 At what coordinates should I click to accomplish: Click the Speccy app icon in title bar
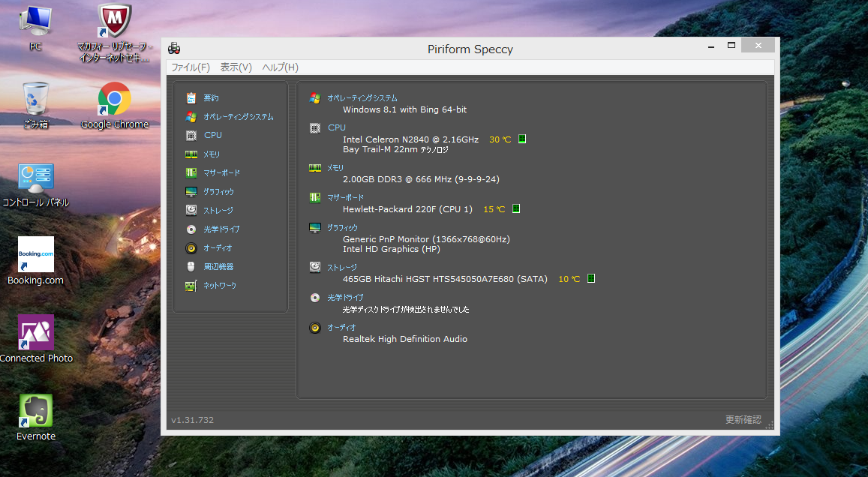[x=174, y=49]
